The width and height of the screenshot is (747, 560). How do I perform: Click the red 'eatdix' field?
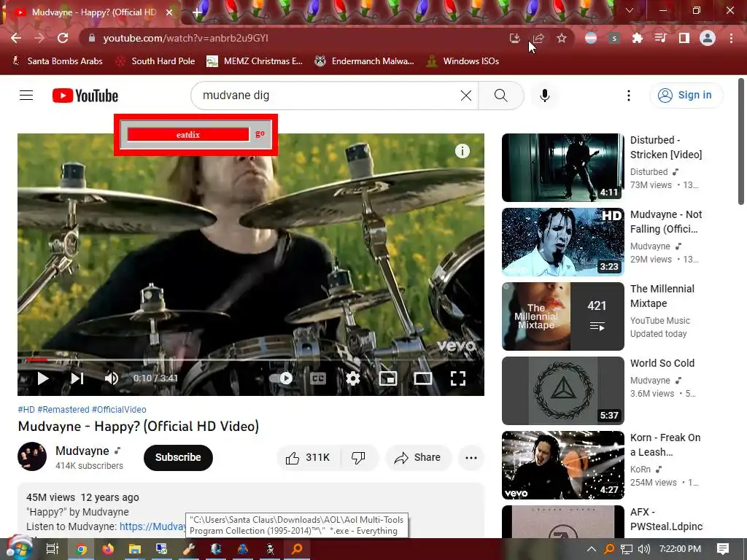pos(188,135)
